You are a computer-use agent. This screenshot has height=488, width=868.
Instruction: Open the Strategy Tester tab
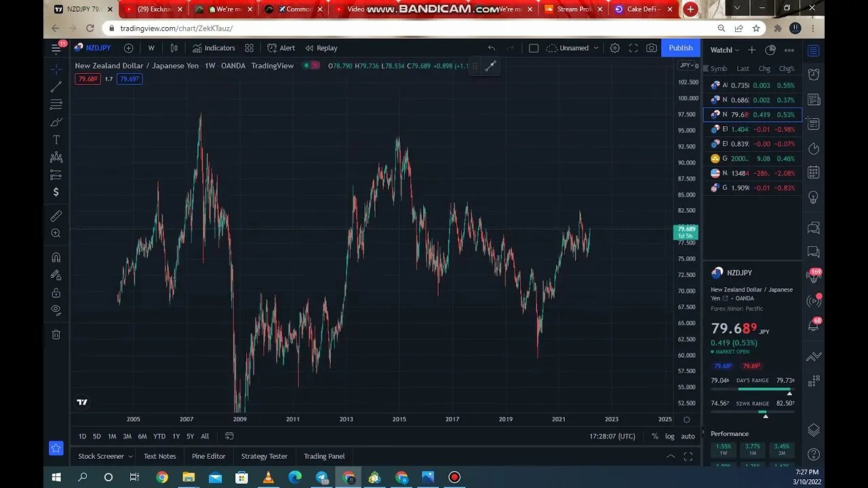point(264,456)
